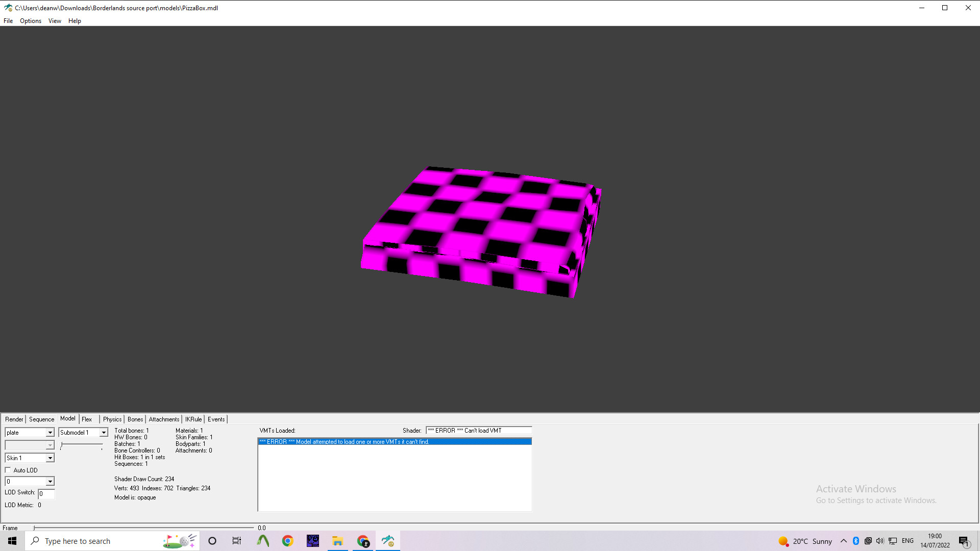Image resolution: width=980 pixels, height=551 pixels.
Task: Click the model viewer app title icon
Action: point(8,8)
